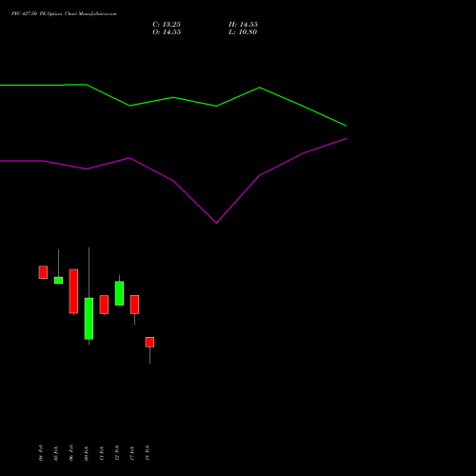Image resolution: width=476 pixels, height=476 pixels.
Task: Click the last red candle above 18 Feb
Action: 149,342
